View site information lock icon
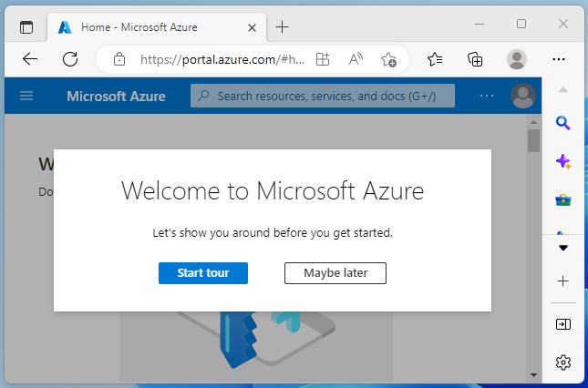Screen dimensions: 588x388 click(x=119, y=59)
